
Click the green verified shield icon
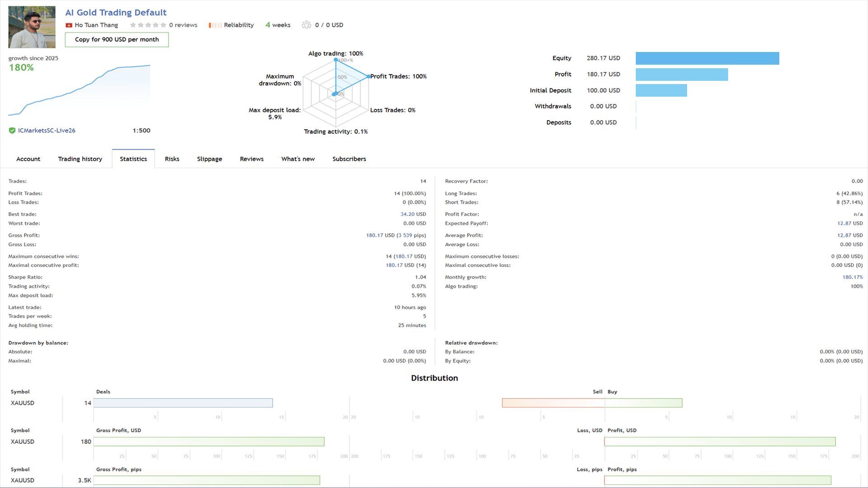coord(12,131)
